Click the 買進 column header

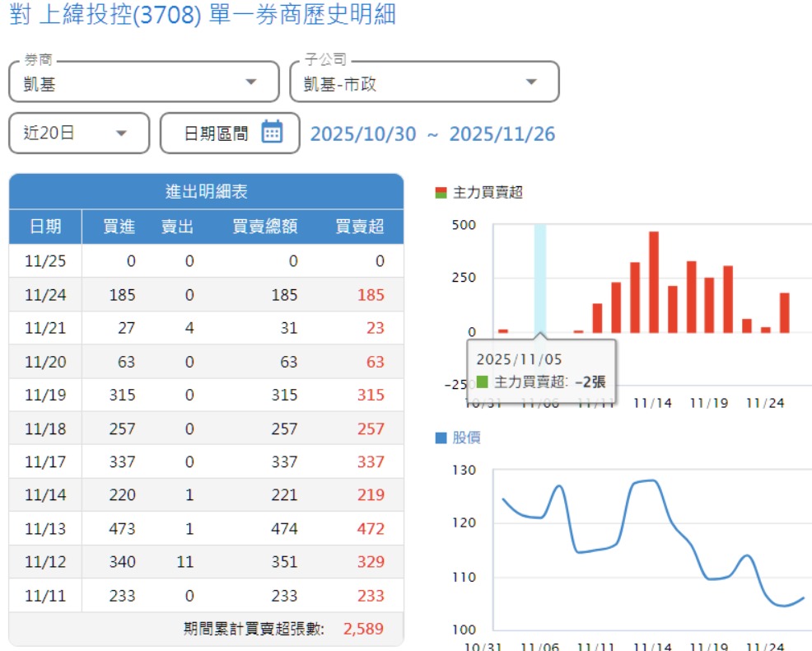pos(119,227)
